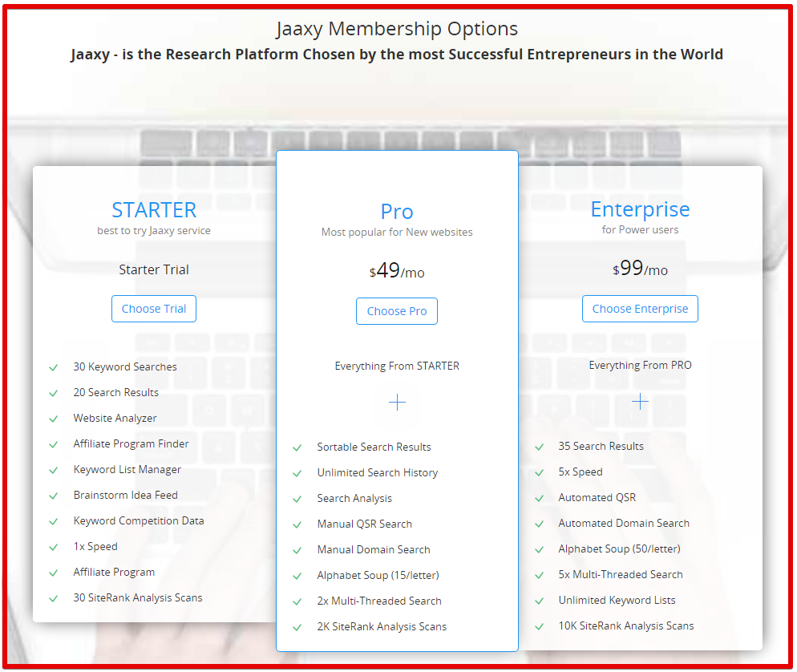Click the Choose Trial button
This screenshot has height=672, width=797.
[x=154, y=309]
